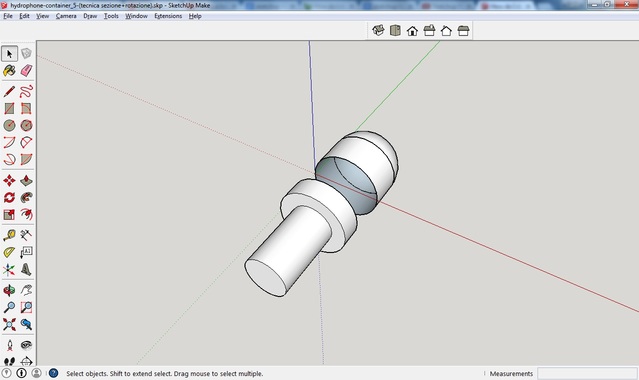This screenshot has height=380, width=639.
Task: Select the Circle drawing tool
Action: [x=9, y=126]
